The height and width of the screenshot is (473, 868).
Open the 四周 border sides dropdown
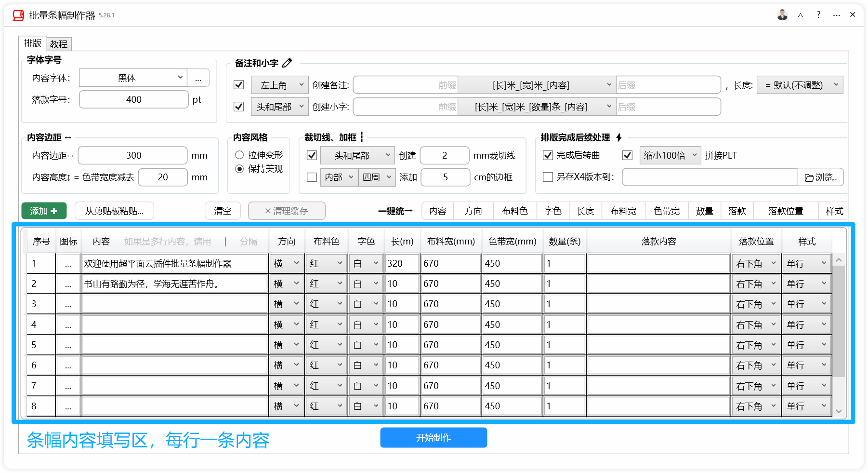377,177
